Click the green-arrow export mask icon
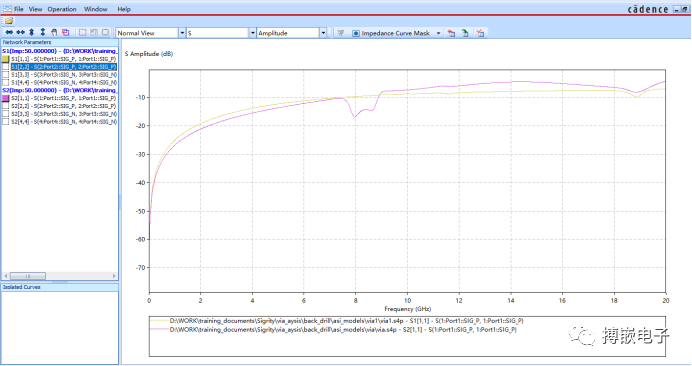Viewport: 692px width, 366px height. click(x=465, y=33)
